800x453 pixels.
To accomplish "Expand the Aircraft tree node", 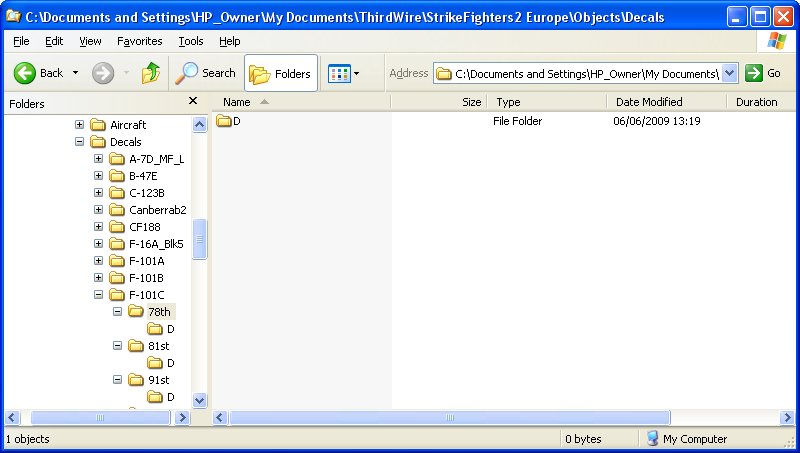I will (x=80, y=124).
